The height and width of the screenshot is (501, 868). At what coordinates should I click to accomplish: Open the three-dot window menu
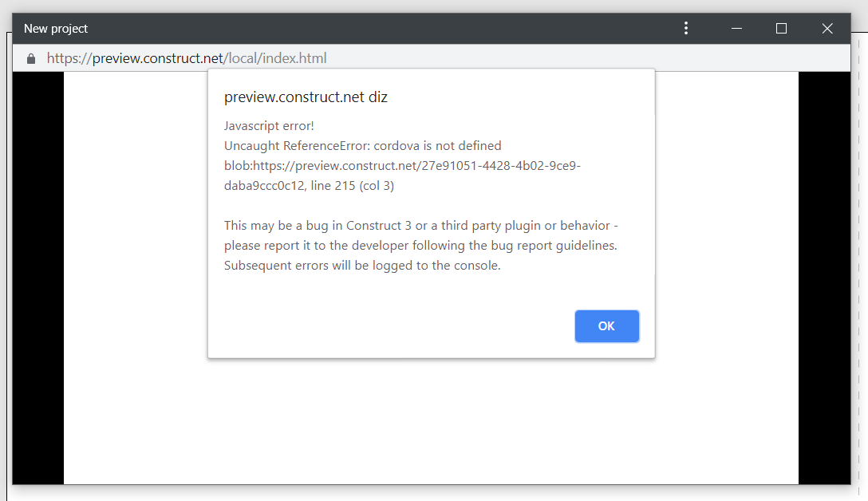(686, 28)
